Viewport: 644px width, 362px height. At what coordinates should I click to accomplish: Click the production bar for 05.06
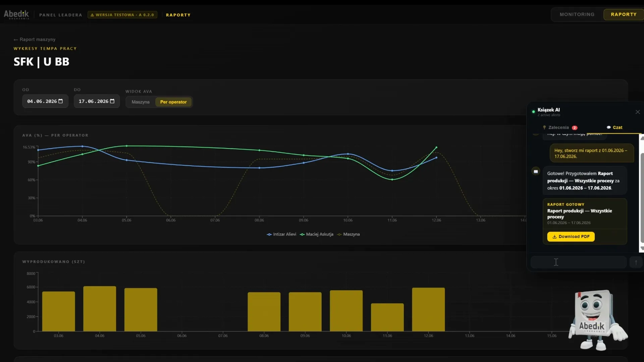coord(141,310)
